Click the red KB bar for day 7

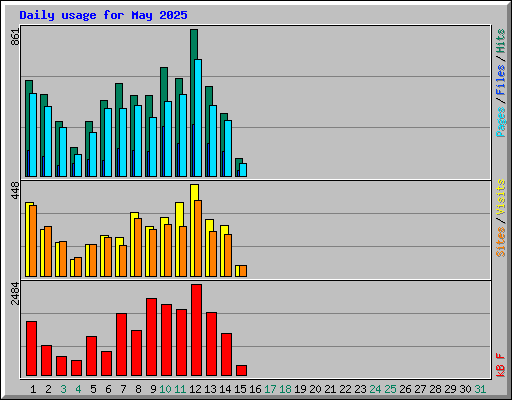[121, 344]
